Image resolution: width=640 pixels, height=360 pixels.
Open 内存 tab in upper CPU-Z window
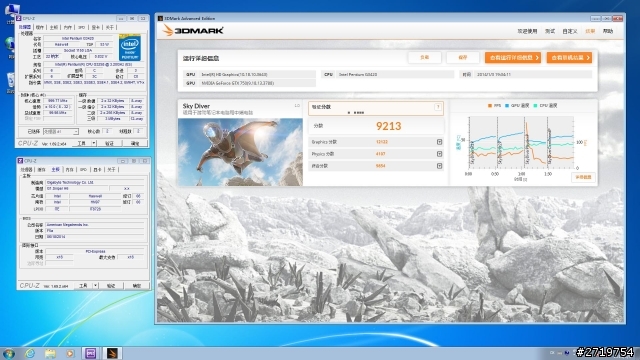click(68, 27)
